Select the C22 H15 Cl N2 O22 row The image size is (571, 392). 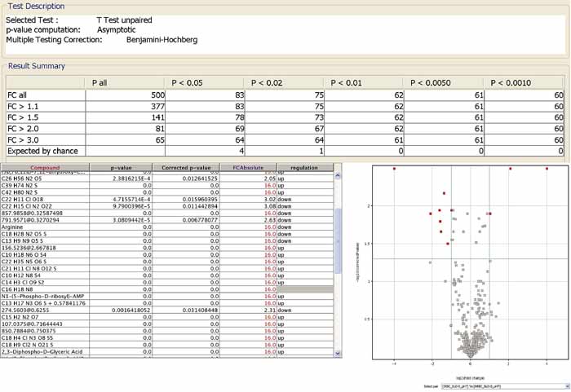coord(166,206)
